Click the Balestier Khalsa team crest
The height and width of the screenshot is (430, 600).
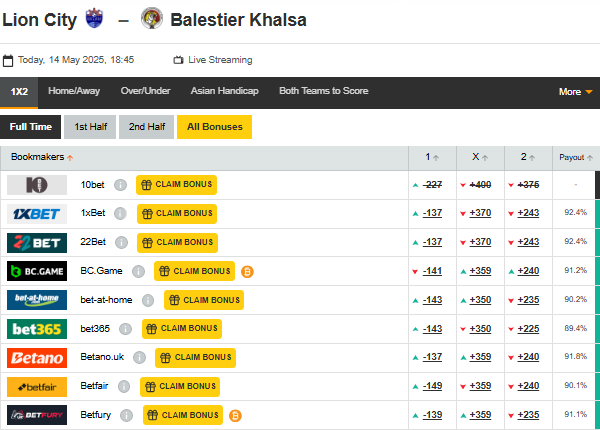[152, 19]
